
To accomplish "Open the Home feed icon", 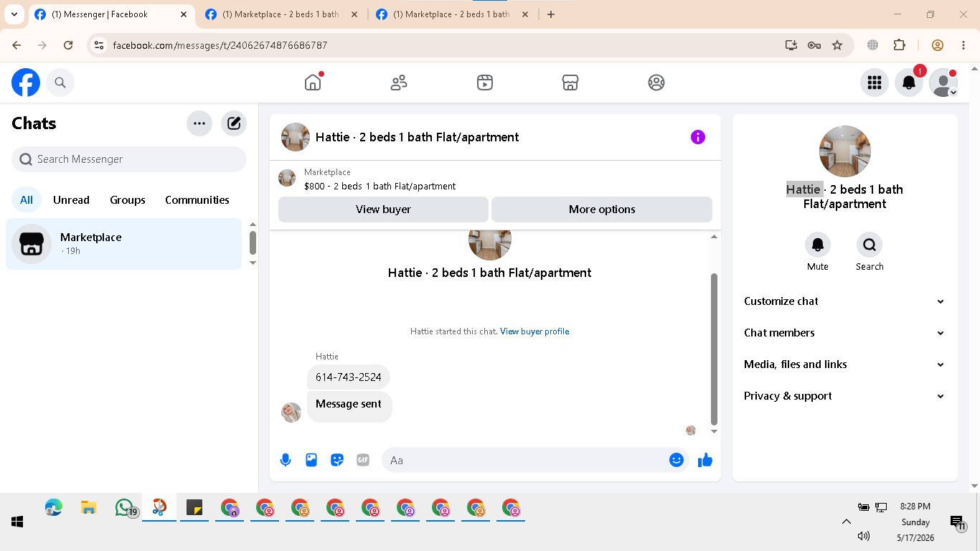I will (x=313, y=83).
